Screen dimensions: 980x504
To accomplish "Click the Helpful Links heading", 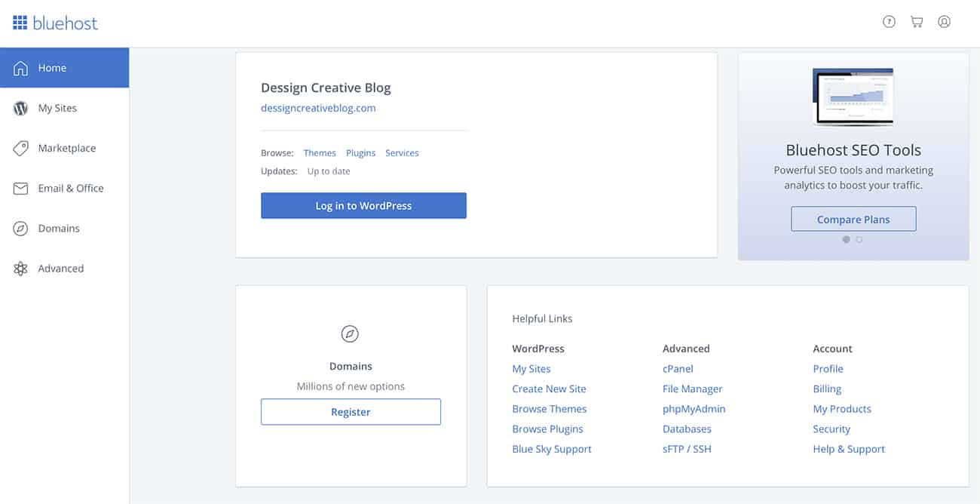I will pyautogui.click(x=542, y=319).
